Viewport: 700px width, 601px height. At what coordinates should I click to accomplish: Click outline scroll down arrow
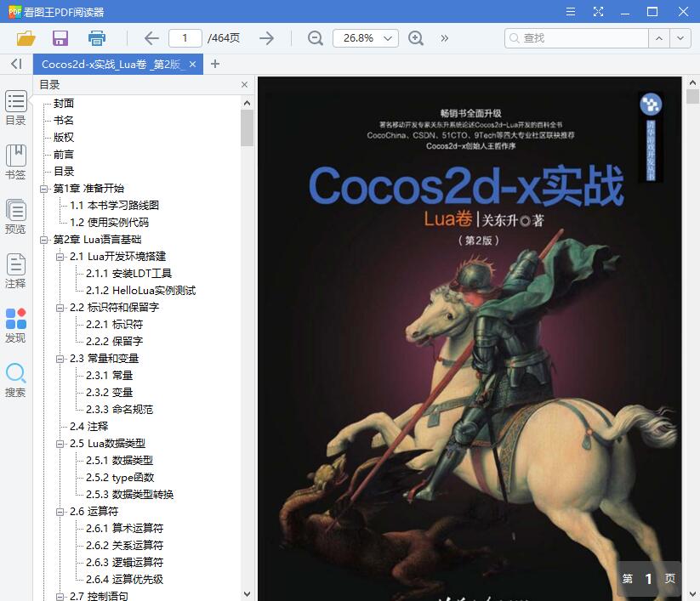coord(247,594)
